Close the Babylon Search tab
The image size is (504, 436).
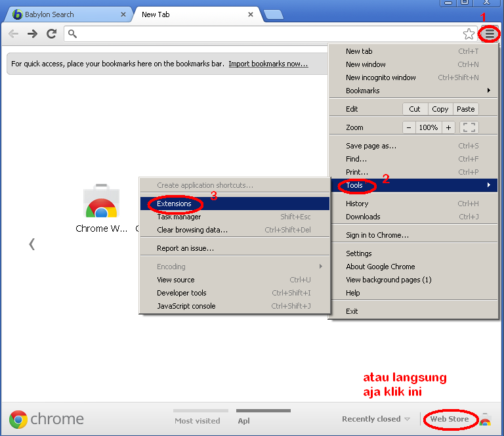(x=123, y=14)
